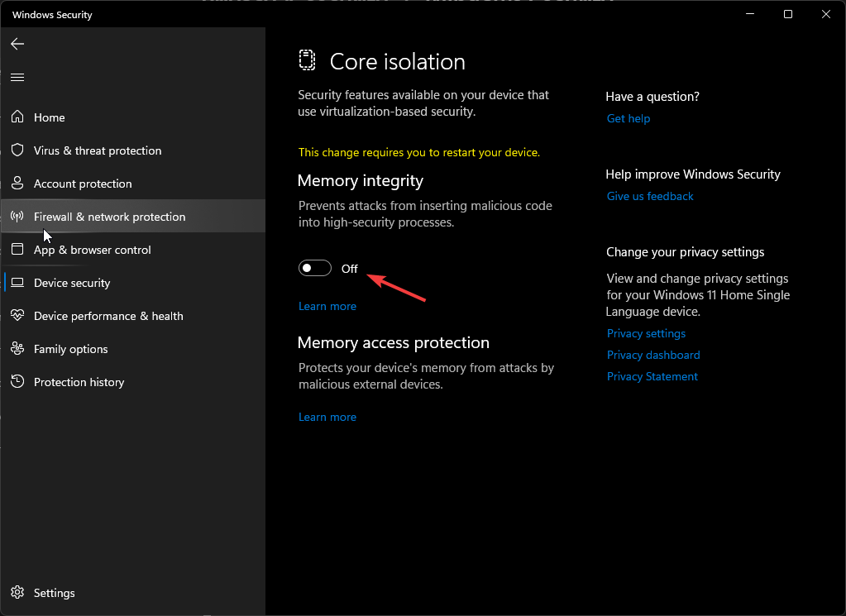Open the Get help link
Screen dimensions: 846x616
(x=628, y=118)
